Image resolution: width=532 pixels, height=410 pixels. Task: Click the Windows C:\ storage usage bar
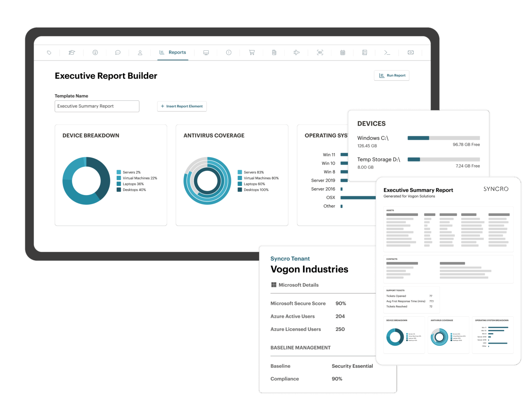point(444,138)
